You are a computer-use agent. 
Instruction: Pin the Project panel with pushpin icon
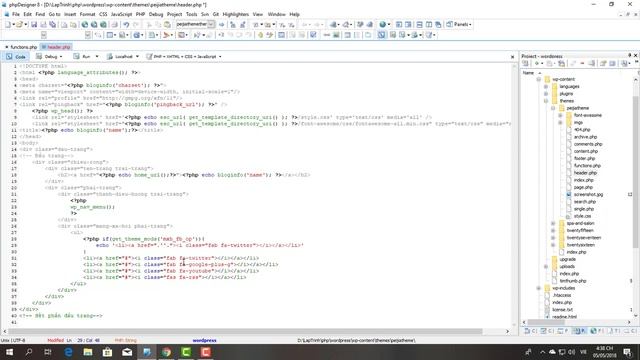click(x=629, y=56)
